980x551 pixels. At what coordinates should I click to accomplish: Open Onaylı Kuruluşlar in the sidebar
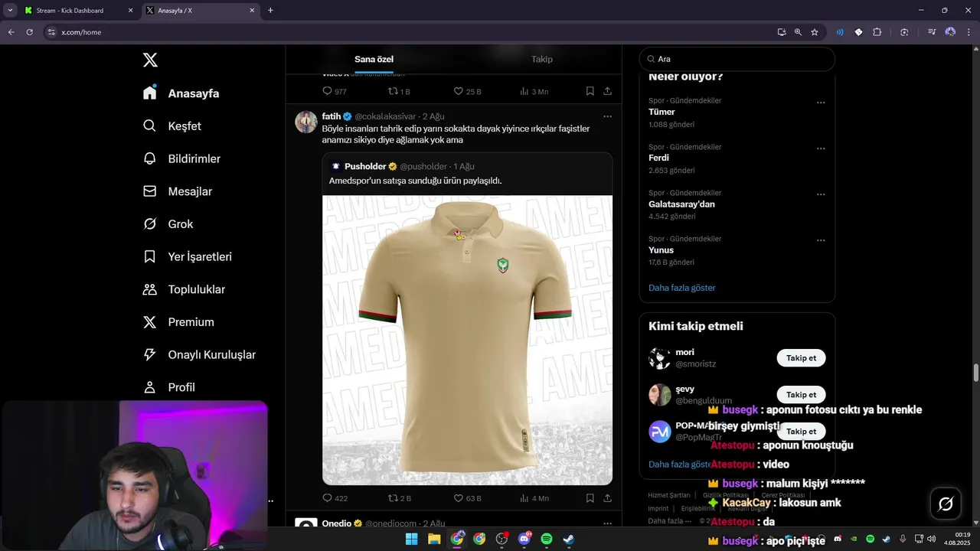[x=199, y=354]
